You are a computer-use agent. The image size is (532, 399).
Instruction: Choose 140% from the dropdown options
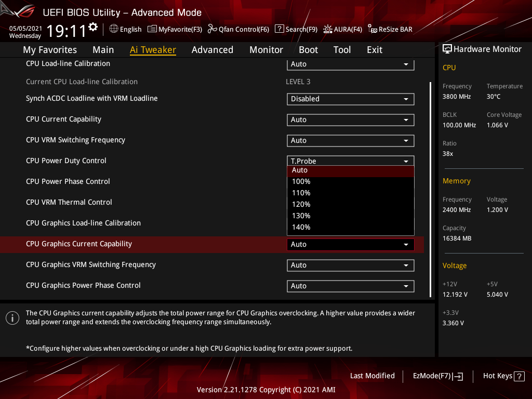point(301,227)
